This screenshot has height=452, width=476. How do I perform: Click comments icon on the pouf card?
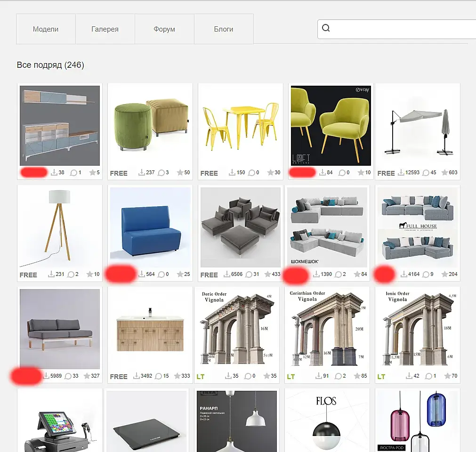[161, 173]
